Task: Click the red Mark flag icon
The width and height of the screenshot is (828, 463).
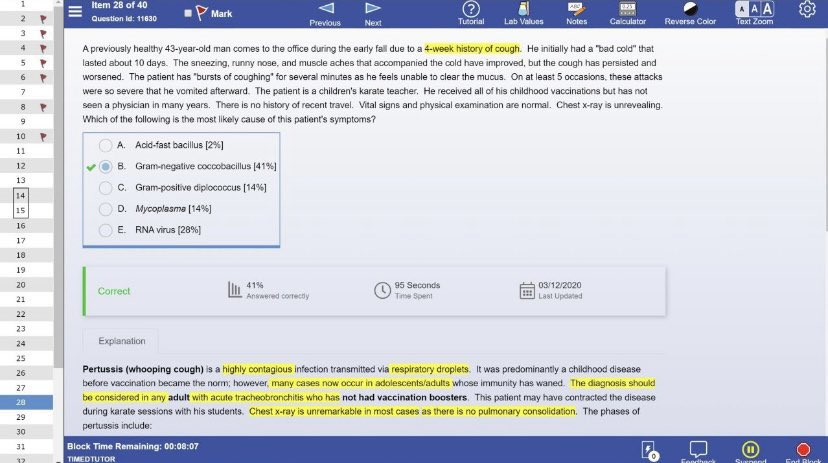Action: point(201,13)
